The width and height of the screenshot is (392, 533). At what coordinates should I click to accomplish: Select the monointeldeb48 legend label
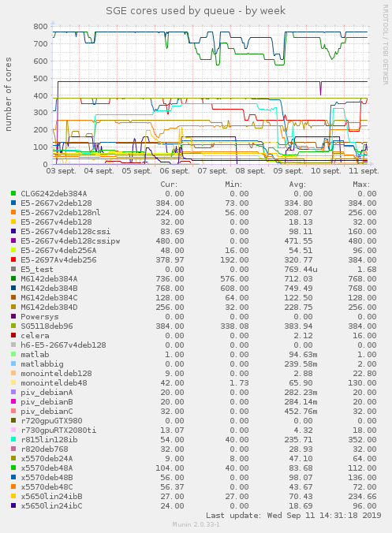coord(54,382)
